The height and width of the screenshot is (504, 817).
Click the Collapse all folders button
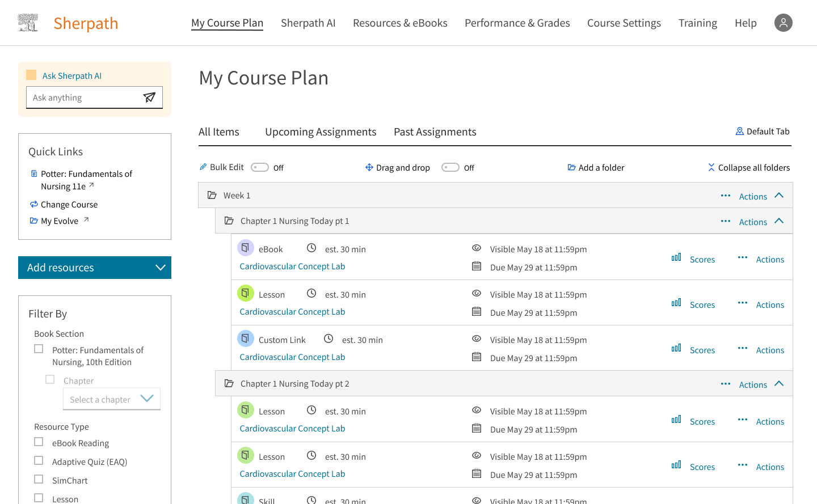(x=749, y=167)
